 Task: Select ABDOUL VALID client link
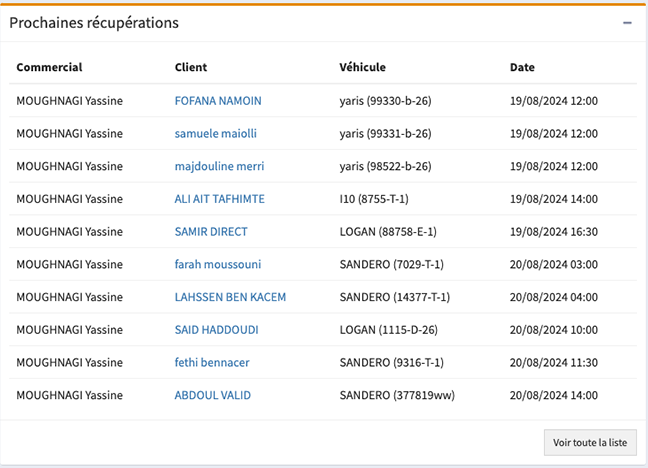tap(212, 395)
